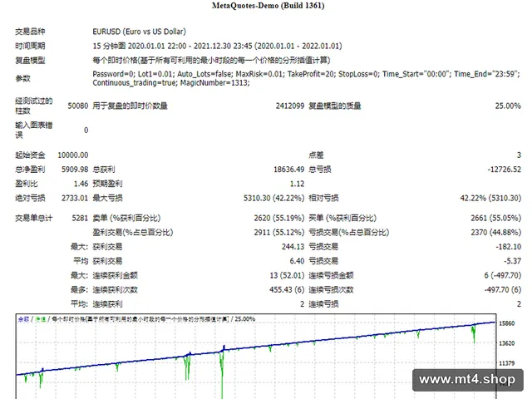This screenshot has width=532, height=399.
Task: Click the spread value 3
Action: (519, 155)
